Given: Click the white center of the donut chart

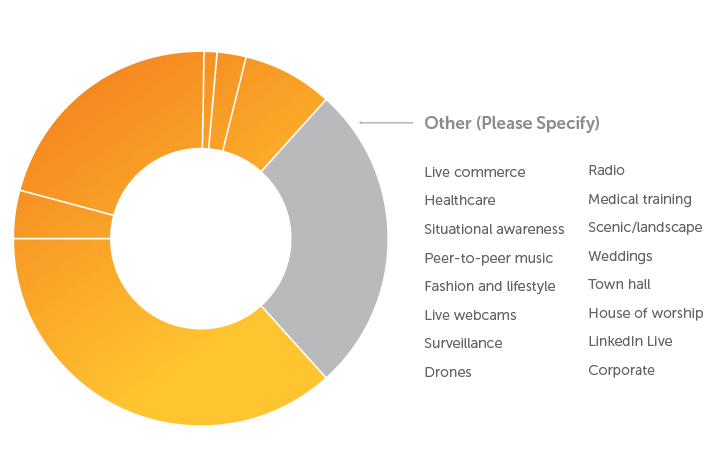Looking at the screenshot, I should pyautogui.click(x=201, y=238).
